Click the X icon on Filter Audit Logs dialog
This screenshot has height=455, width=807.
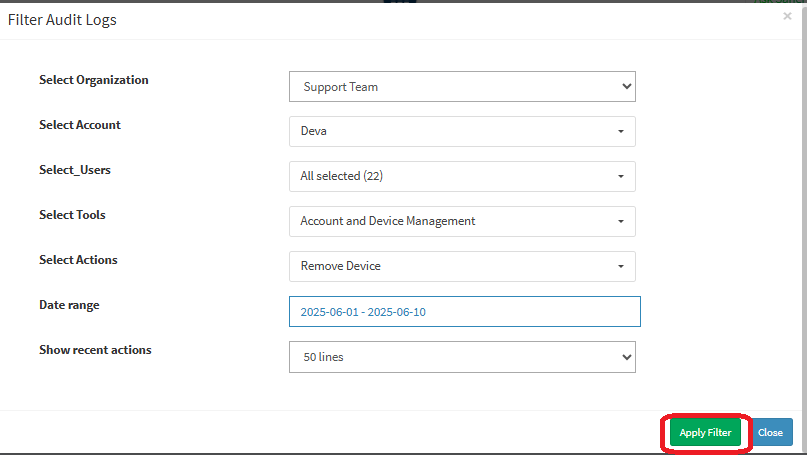[x=787, y=16]
